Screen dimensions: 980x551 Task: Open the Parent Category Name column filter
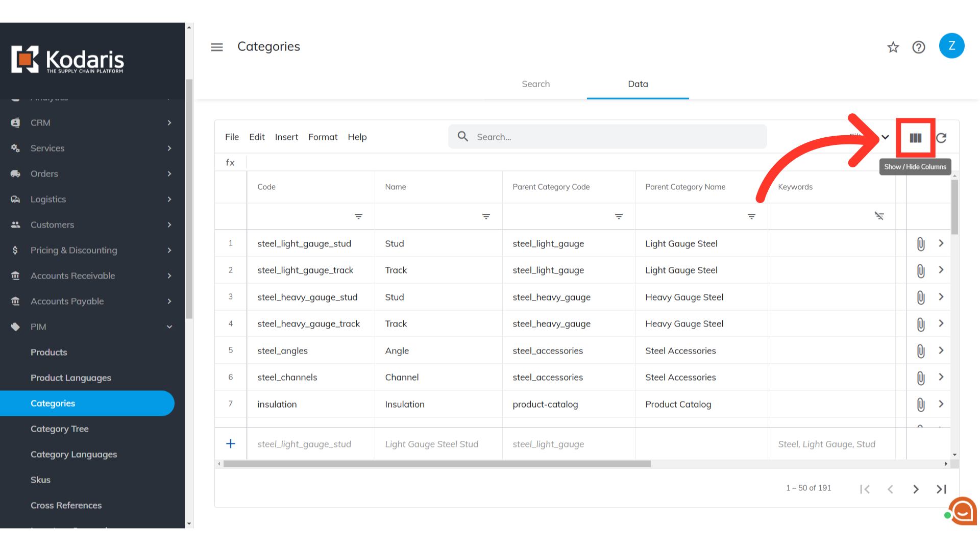click(751, 217)
